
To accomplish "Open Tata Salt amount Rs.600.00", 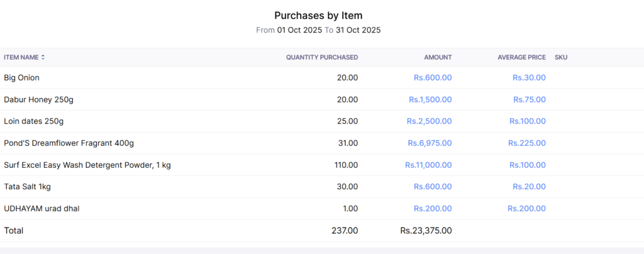I will pos(433,187).
